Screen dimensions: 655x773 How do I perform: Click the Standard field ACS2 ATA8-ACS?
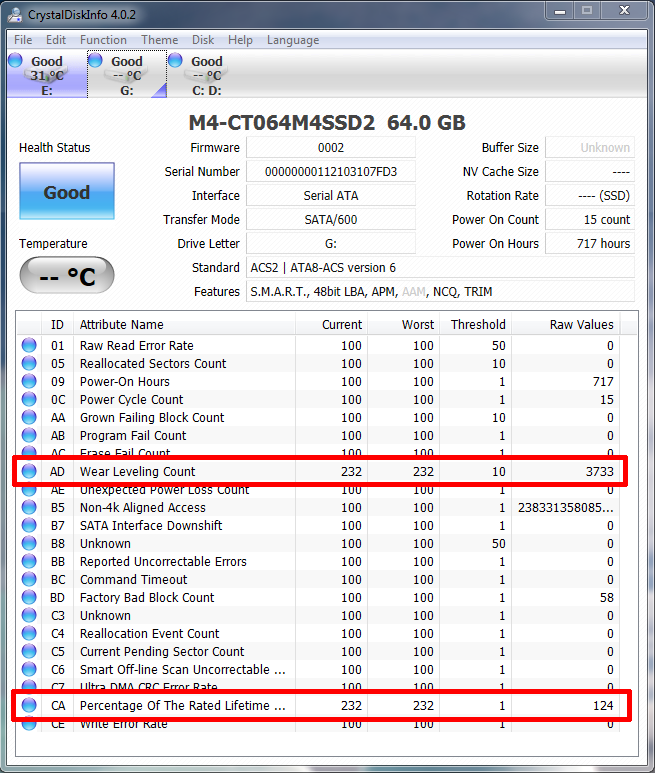(x=440, y=268)
